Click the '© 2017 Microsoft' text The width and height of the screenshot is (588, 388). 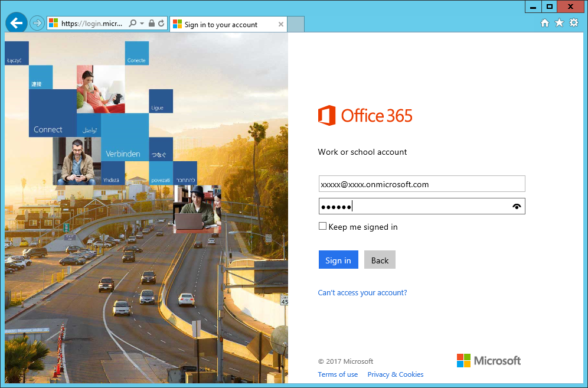tap(345, 361)
